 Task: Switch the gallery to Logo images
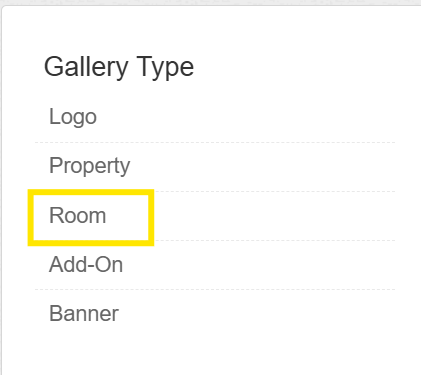point(73,117)
